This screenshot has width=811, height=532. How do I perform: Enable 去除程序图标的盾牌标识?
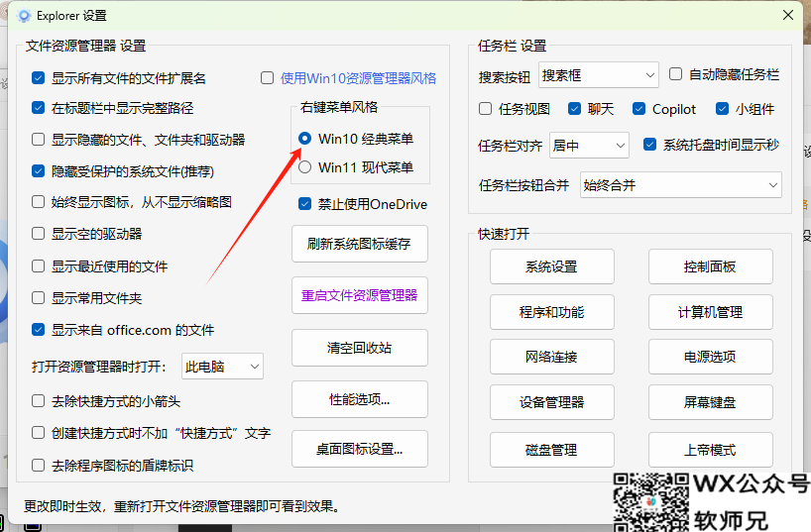coord(39,466)
